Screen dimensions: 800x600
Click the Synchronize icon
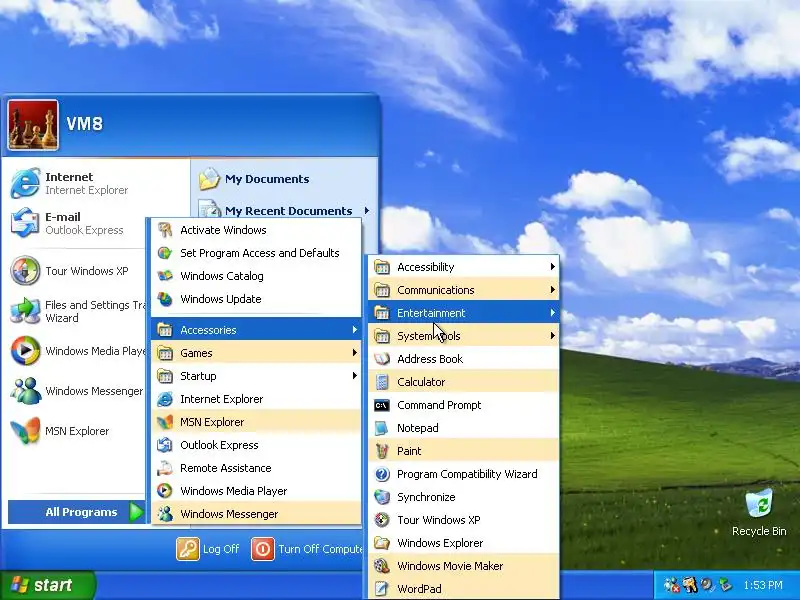click(x=382, y=497)
